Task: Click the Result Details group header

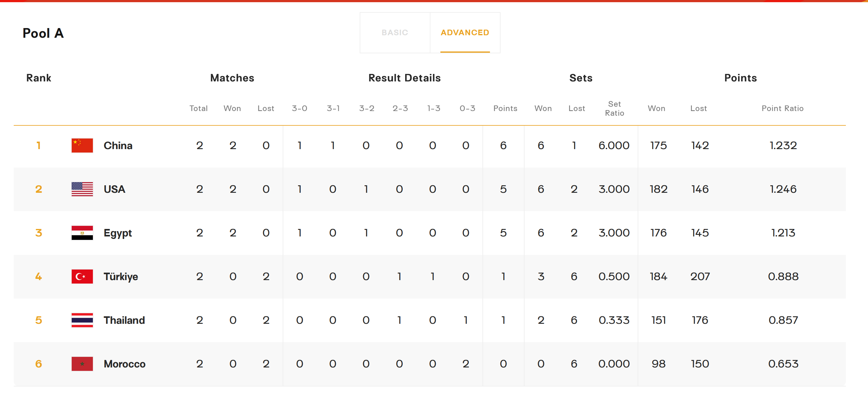Action: point(404,78)
